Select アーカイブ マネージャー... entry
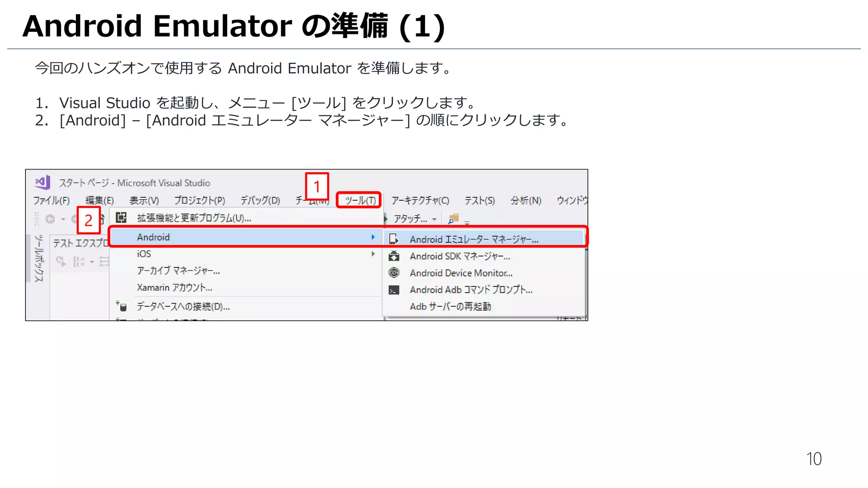 point(246,271)
